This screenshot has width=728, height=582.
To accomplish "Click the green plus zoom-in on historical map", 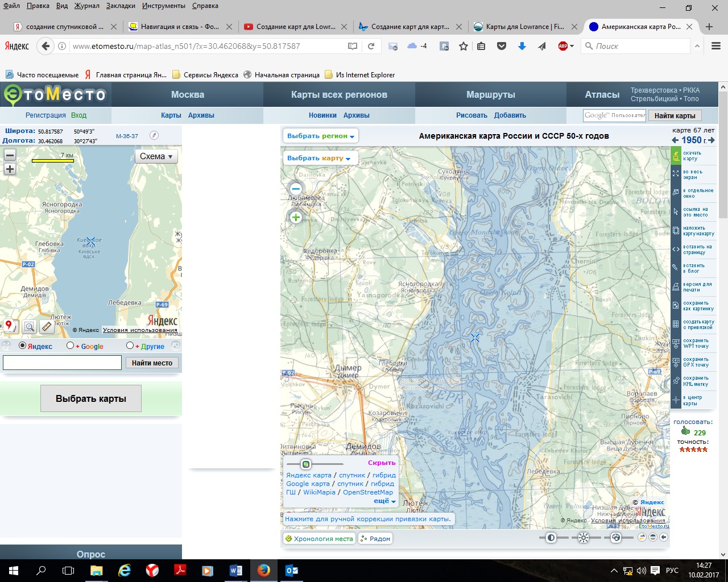I will tap(296, 218).
